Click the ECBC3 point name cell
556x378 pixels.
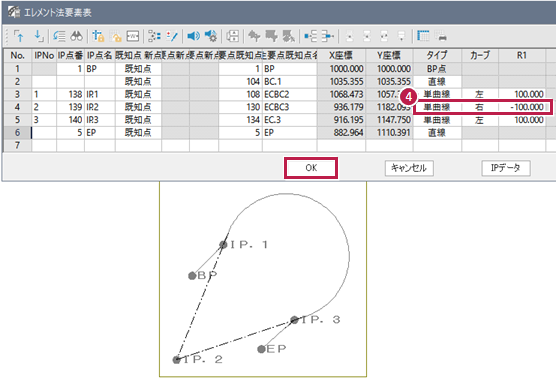290,107
